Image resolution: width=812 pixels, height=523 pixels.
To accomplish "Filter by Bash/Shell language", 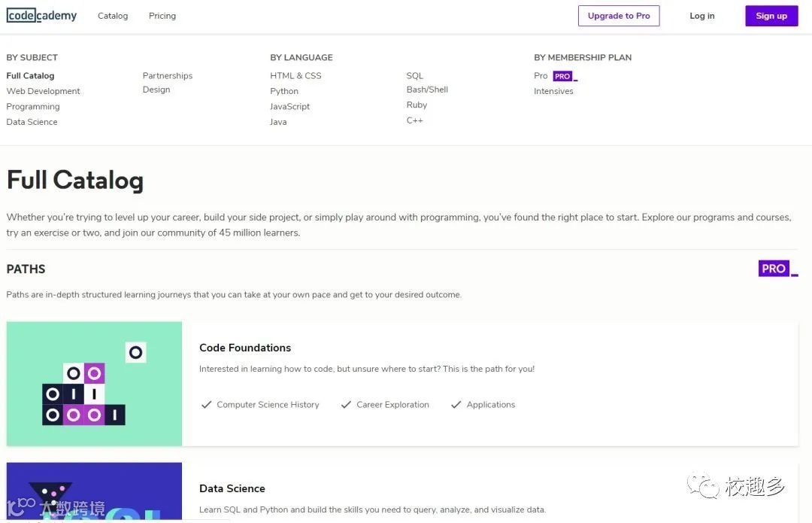I will pos(427,90).
